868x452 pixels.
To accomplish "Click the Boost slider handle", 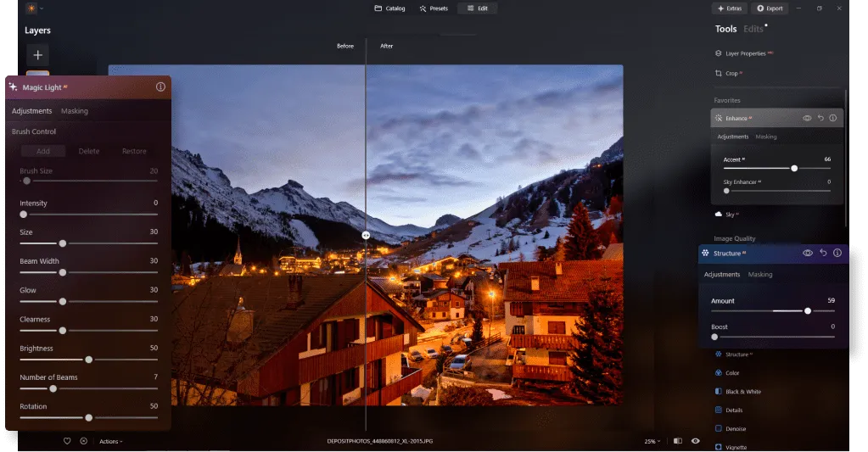I will click(714, 337).
